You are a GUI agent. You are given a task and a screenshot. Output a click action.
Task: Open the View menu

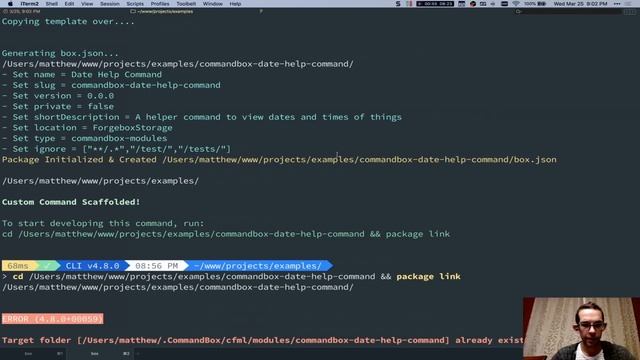coord(87,4)
